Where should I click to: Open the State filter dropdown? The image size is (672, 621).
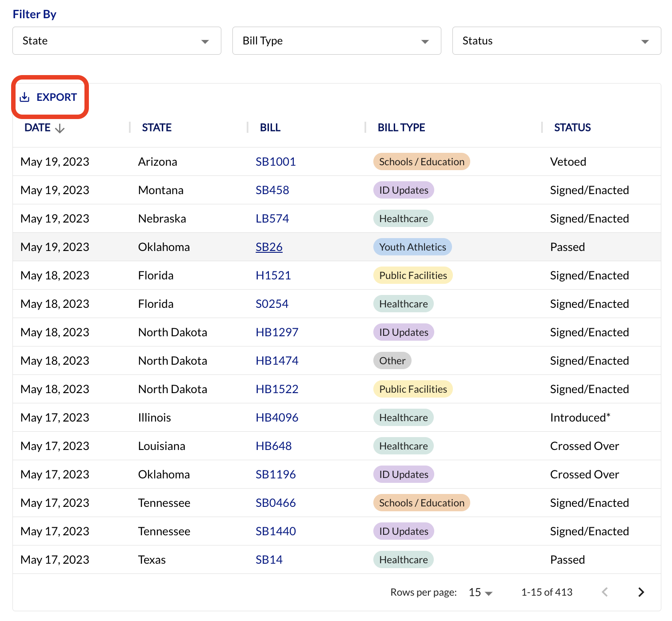116,40
